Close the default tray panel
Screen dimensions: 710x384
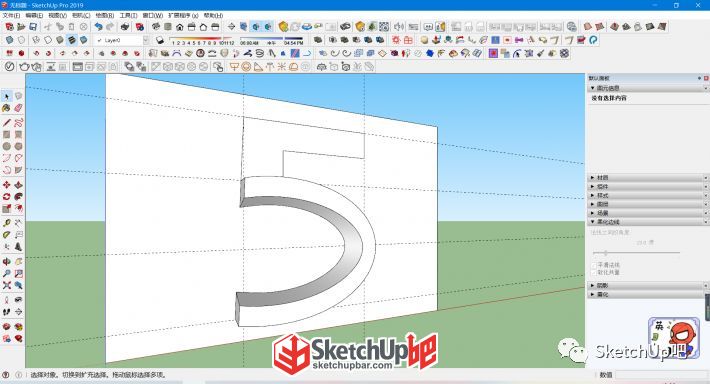click(706, 78)
